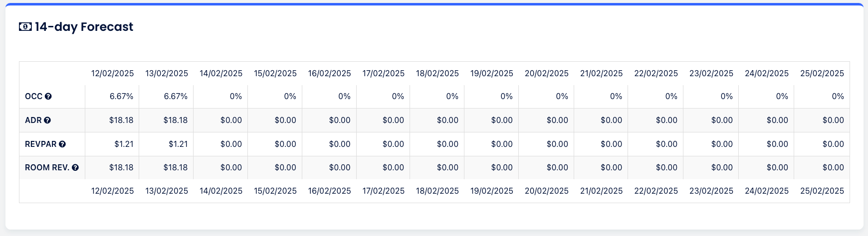This screenshot has width=868, height=236.
Task: Select the 12/02/2025 column header at top
Action: tap(112, 74)
